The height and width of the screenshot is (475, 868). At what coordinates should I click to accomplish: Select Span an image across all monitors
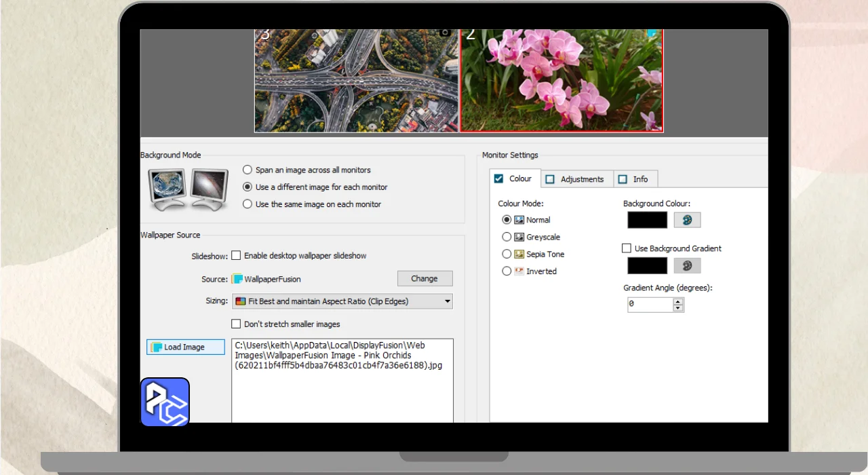(x=248, y=170)
